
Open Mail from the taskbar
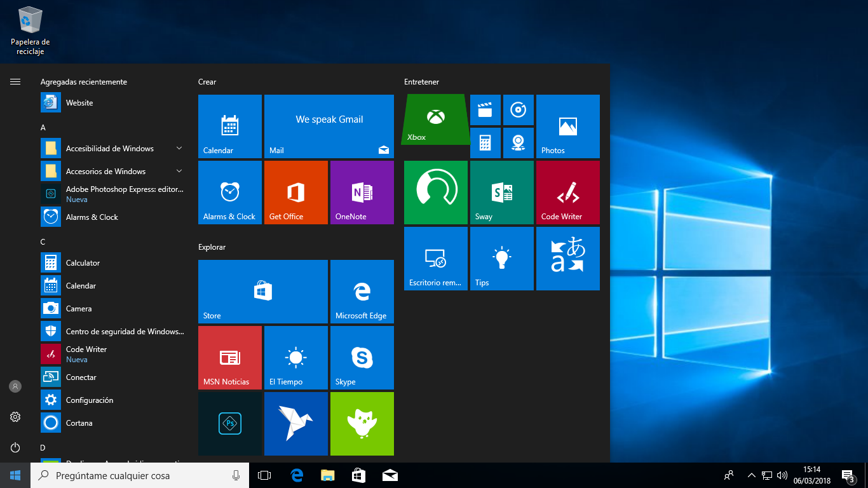390,475
